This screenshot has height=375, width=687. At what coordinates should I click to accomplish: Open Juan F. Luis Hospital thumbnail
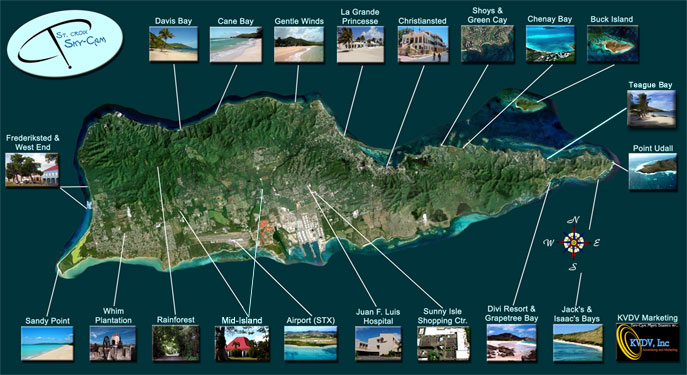378,343
